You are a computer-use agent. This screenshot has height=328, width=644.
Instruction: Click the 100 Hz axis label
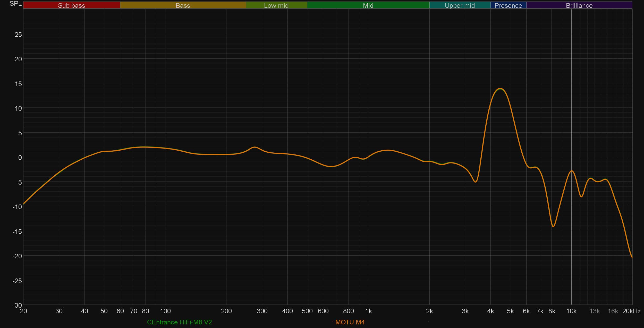click(x=165, y=311)
